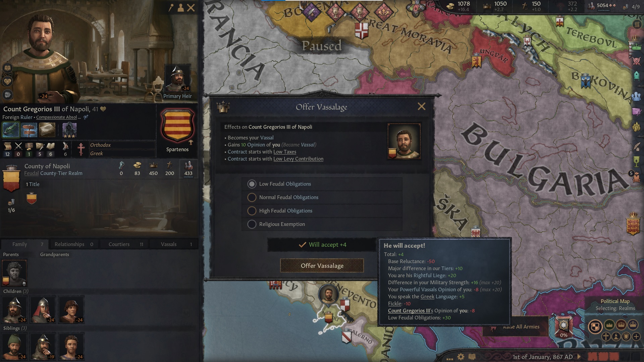The width and height of the screenshot is (644, 362).
Task: Expand the bottom bar three-dots menu
Action: (449, 358)
